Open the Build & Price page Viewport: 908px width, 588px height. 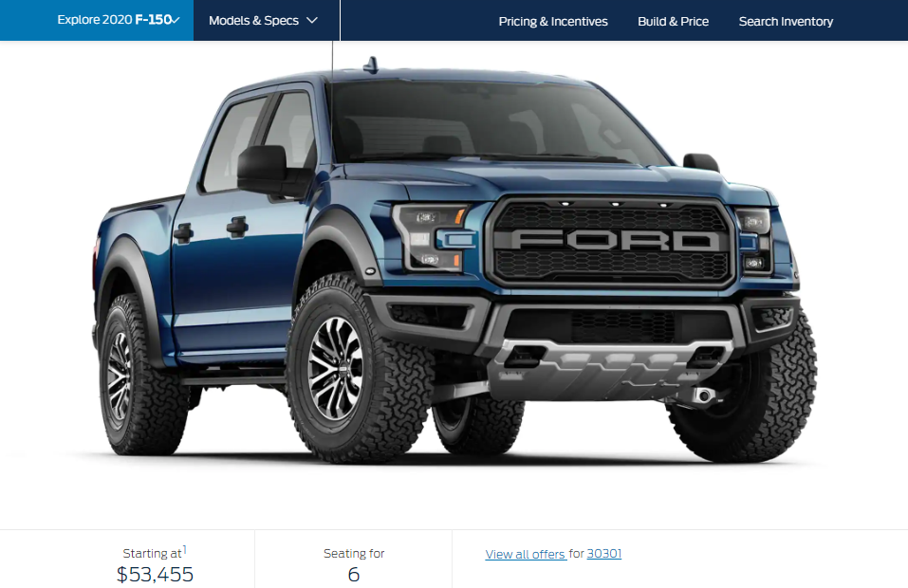click(673, 22)
